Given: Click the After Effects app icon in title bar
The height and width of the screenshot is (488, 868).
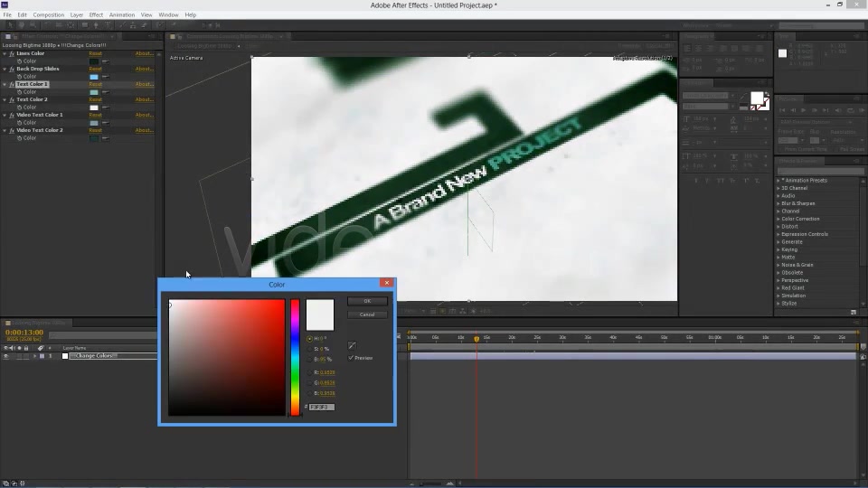Looking at the screenshot, I should click(x=5, y=5).
